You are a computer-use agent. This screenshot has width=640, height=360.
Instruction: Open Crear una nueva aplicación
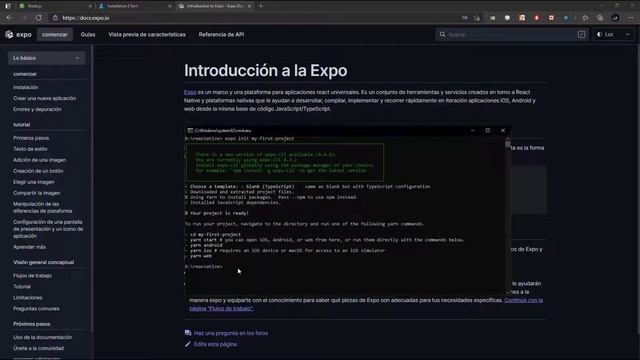click(44, 98)
